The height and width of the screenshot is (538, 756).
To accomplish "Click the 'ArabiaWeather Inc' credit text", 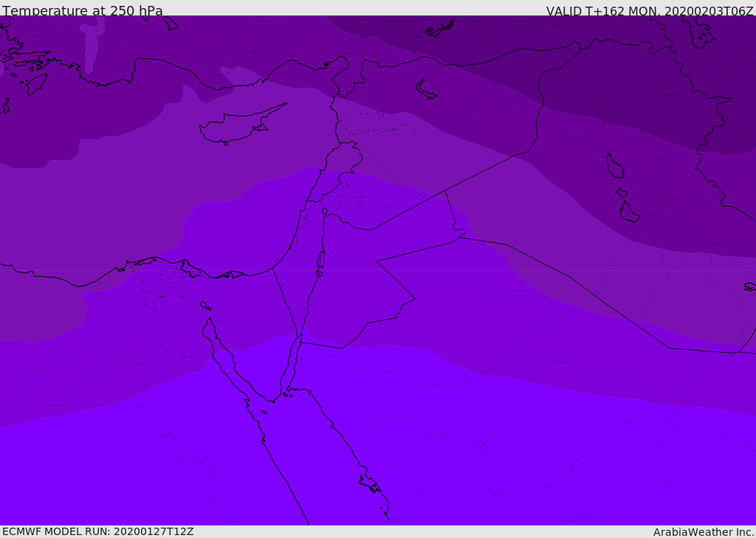I will 703,532.
